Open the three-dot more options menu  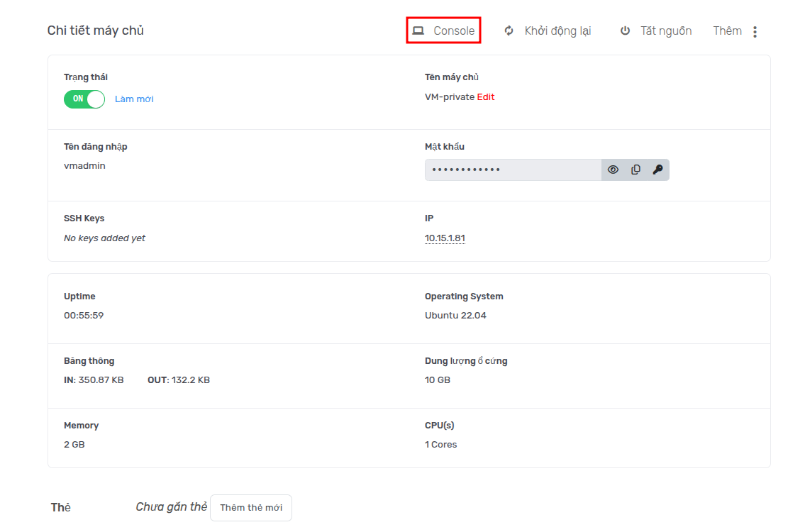pos(755,32)
